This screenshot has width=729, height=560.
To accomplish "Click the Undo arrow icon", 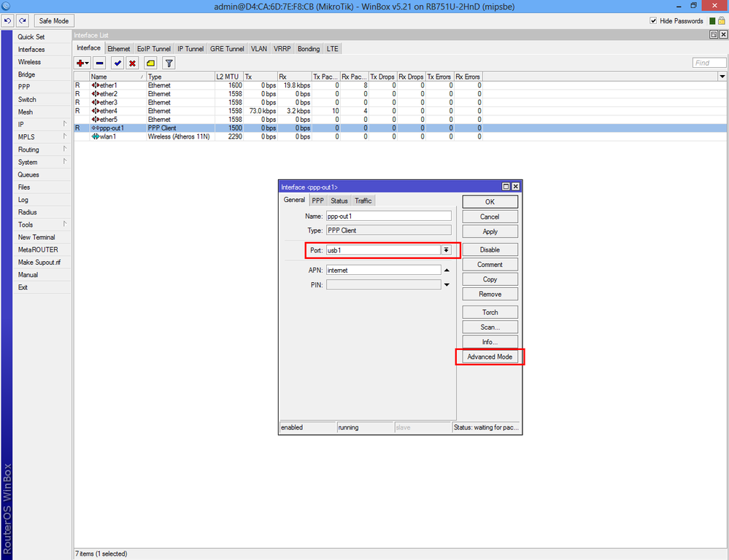I will click(8, 21).
